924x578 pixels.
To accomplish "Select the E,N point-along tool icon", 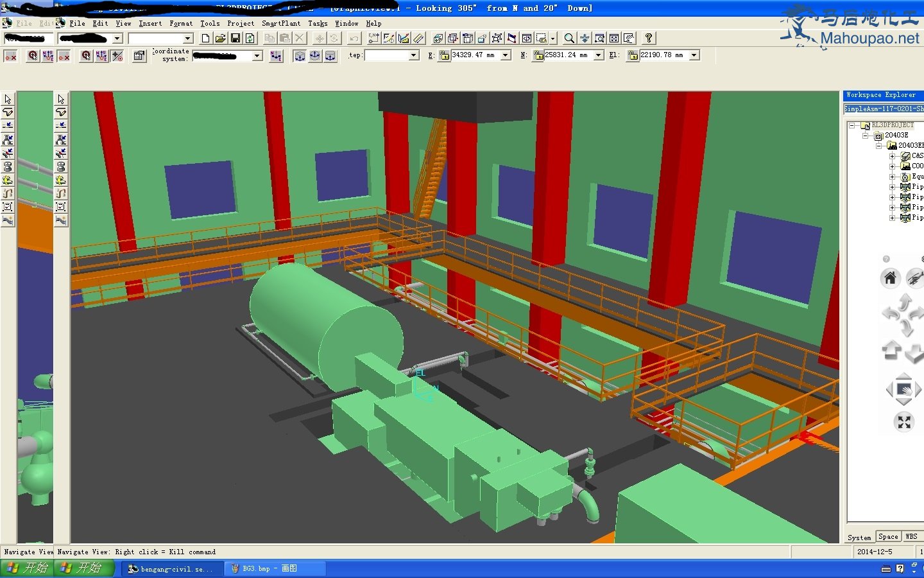I will point(373,39).
